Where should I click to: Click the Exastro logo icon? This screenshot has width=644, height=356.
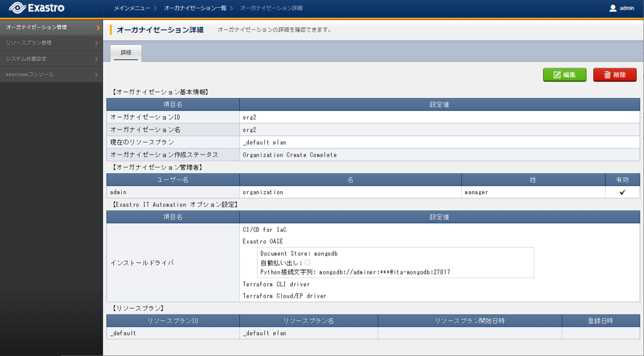click(x=17, y=9)
